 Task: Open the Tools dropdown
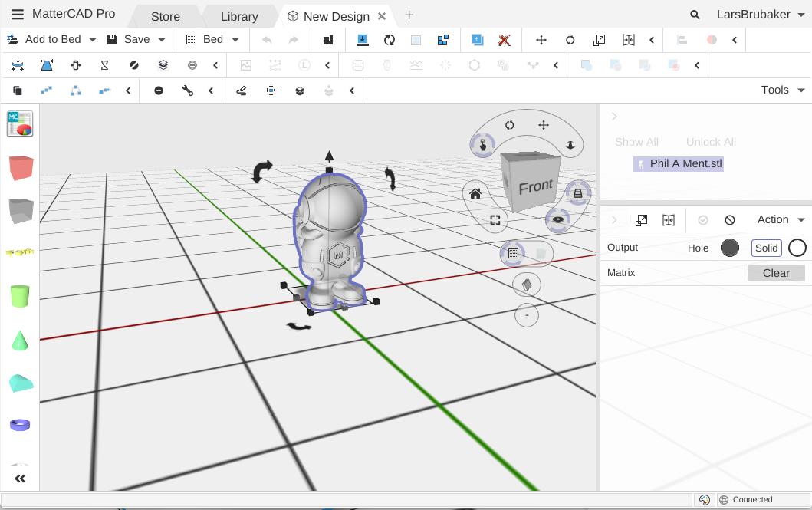click(782, 90)
